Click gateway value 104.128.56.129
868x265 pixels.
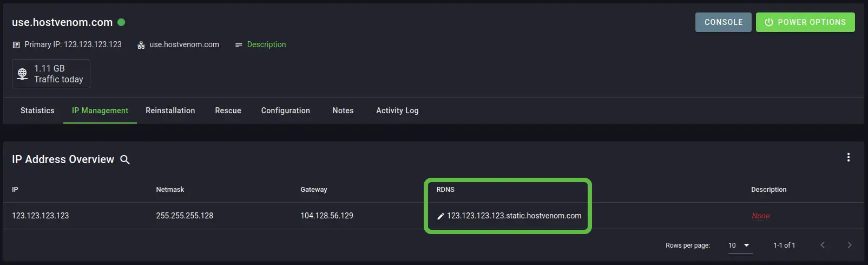(x=327, y=216)
